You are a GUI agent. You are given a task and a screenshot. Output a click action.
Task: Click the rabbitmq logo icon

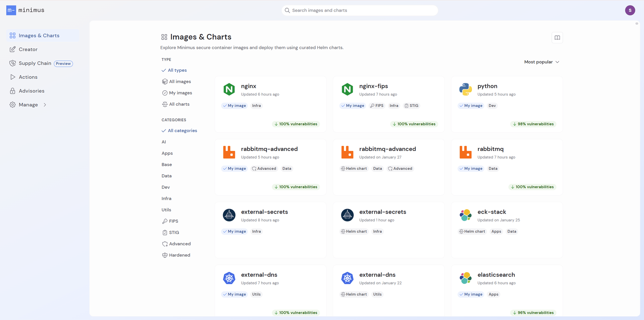pos(466,152)
